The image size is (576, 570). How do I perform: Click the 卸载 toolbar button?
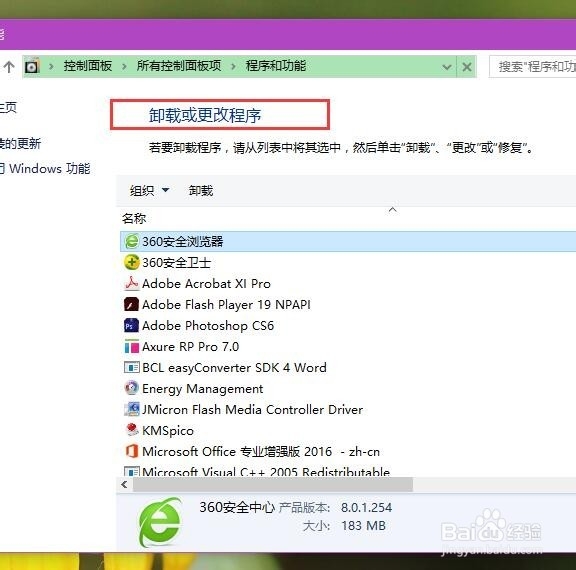coord(201,191)
